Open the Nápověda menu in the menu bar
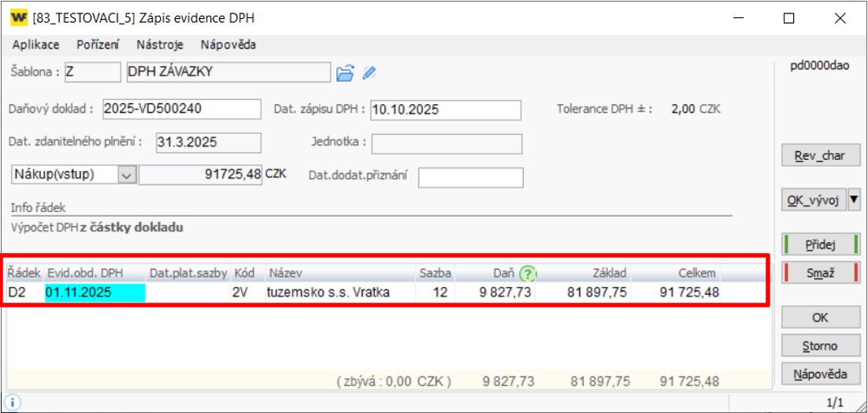The height and width of the screenshot is (413, 868). [x=228, y=45]
